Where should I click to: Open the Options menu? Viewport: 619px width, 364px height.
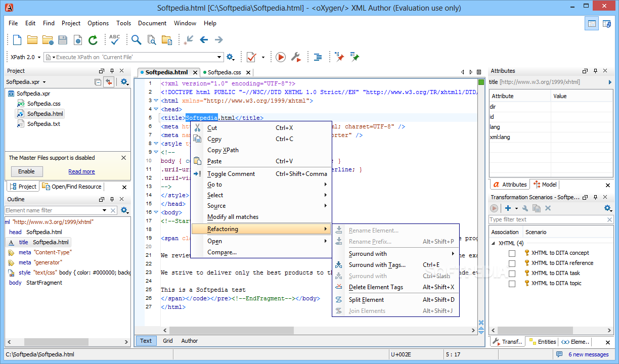[x=98, y=23]
